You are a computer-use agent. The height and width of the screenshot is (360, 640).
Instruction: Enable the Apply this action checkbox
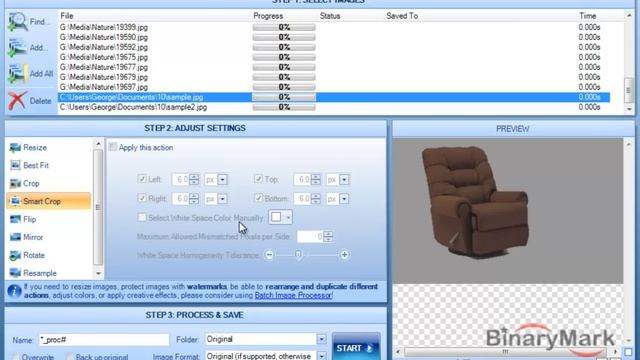point(113,147)
